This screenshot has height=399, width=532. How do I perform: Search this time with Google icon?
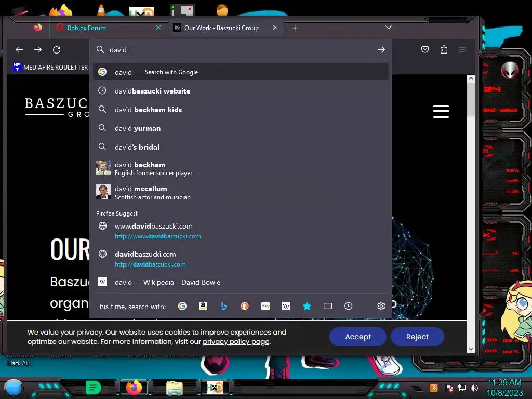(x=182, y=306)
